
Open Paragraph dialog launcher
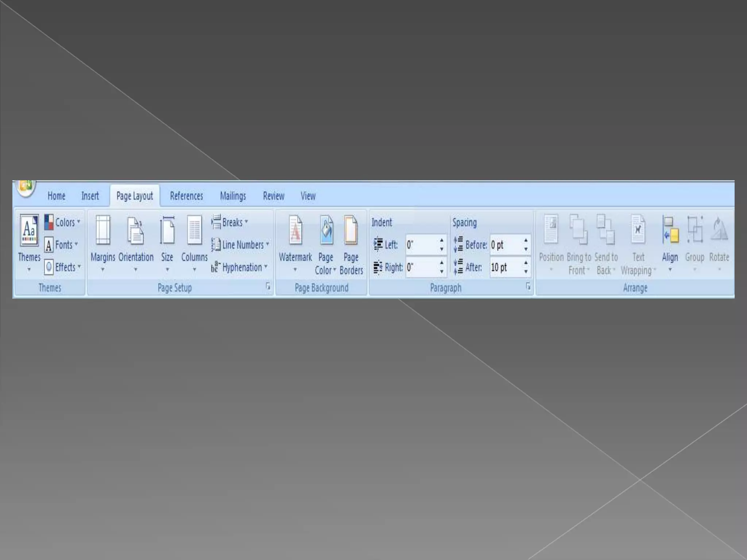pyautogui.click(x=528, y=287)
